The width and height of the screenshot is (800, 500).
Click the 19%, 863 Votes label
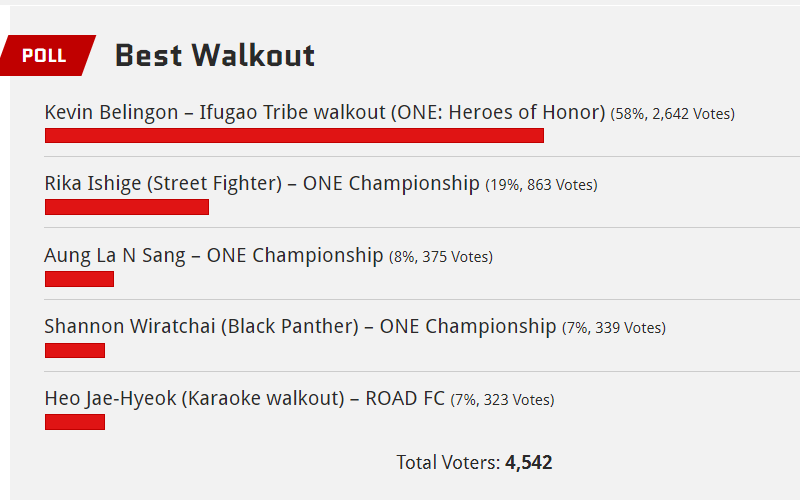(541, 185)
